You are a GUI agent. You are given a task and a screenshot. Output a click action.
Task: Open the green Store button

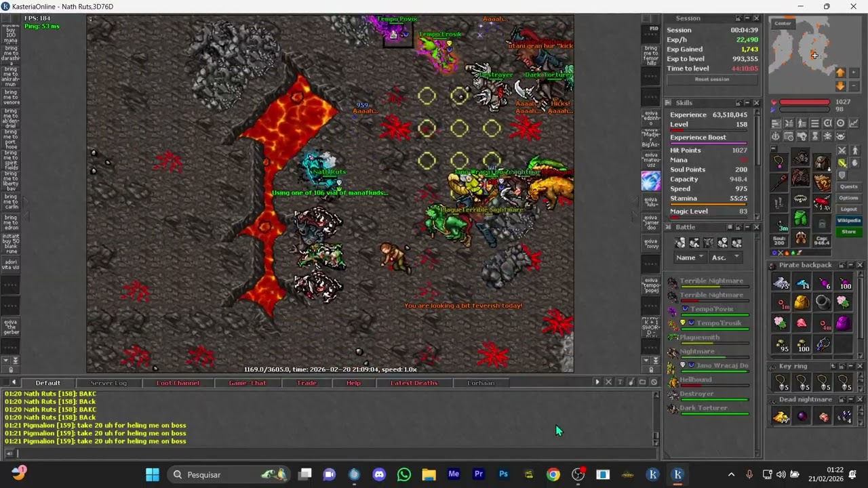point(849,232)
